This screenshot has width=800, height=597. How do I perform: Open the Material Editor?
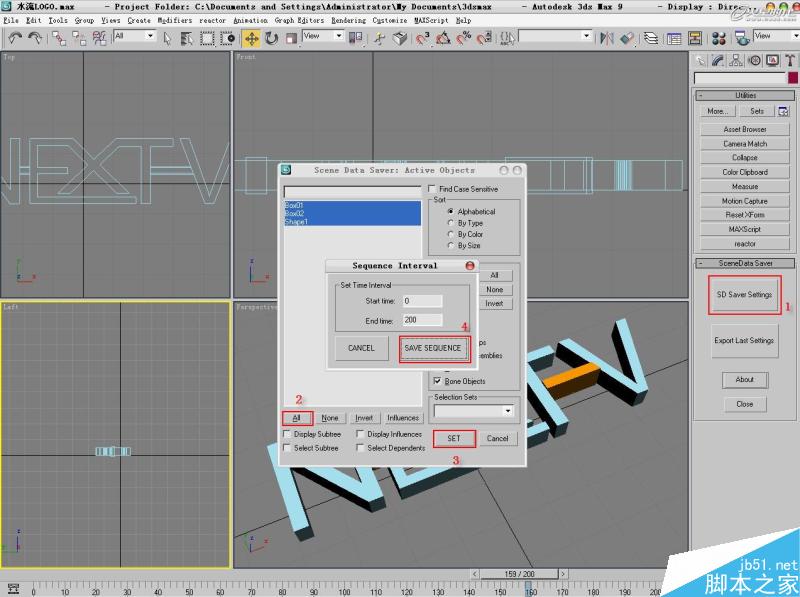coord(718,37)
